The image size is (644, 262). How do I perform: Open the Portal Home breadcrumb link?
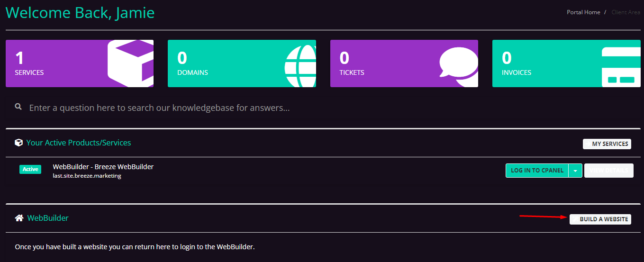583,12
